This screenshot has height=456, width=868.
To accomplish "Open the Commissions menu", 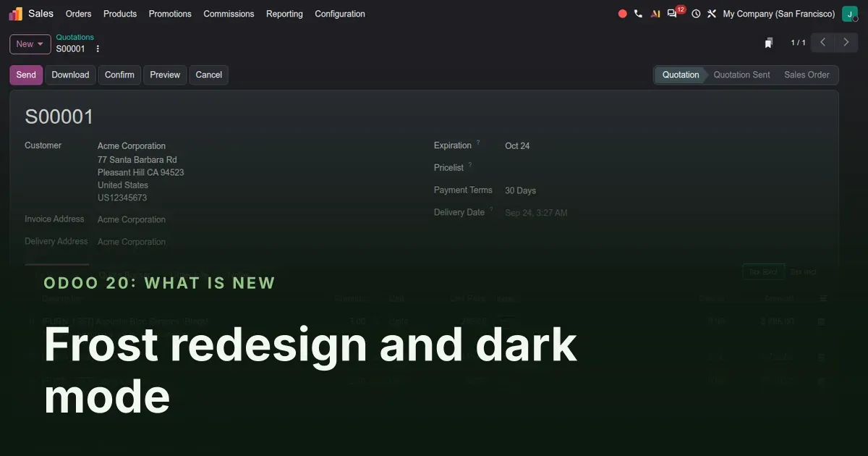I will click(x=229, y=14).
